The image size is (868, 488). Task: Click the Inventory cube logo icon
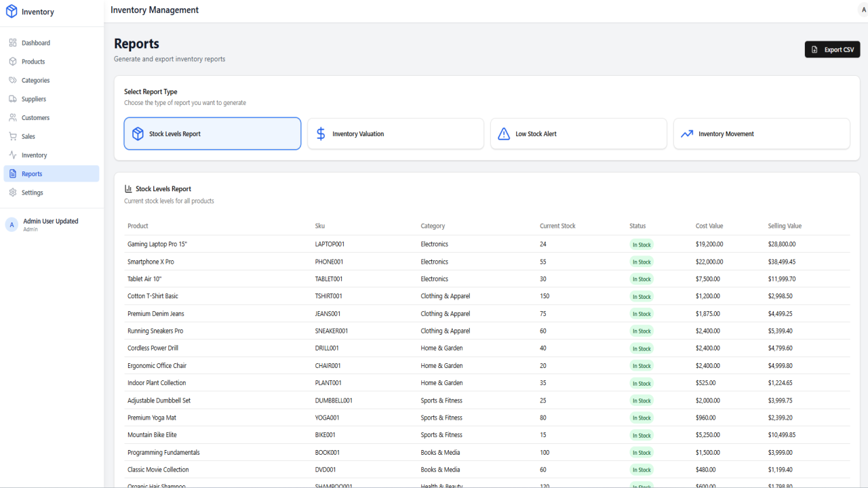12,12
